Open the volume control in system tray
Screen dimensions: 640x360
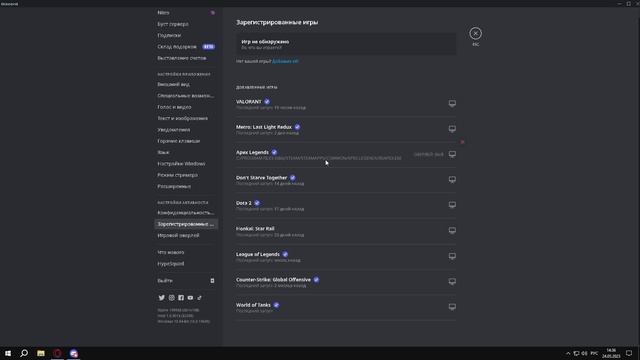pyautogui.click(x=584, y=353)
